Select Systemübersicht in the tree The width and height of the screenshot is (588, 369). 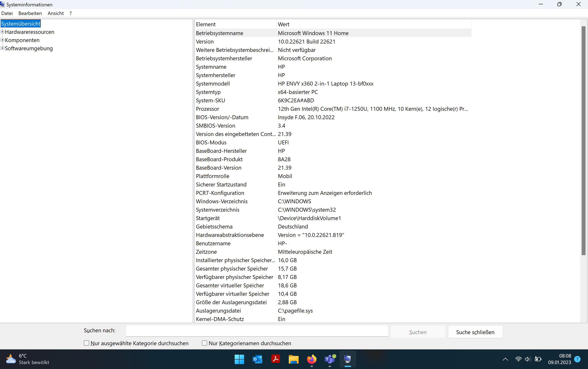pyautogui.click(x=21, y=24)
